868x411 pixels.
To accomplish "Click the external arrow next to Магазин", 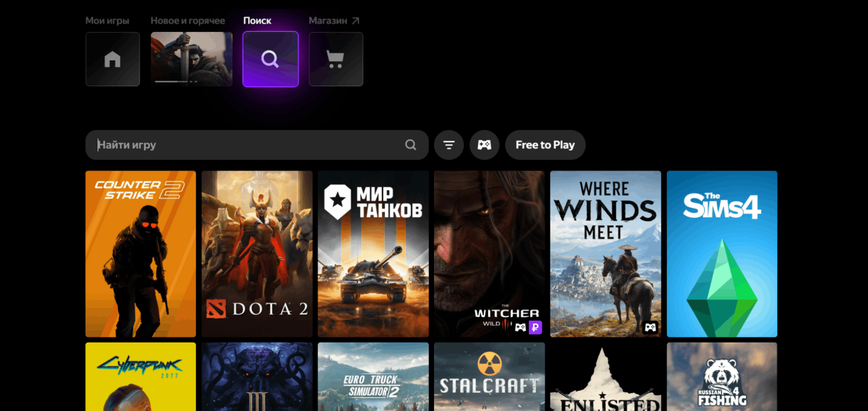I will (x=356, y=21).
